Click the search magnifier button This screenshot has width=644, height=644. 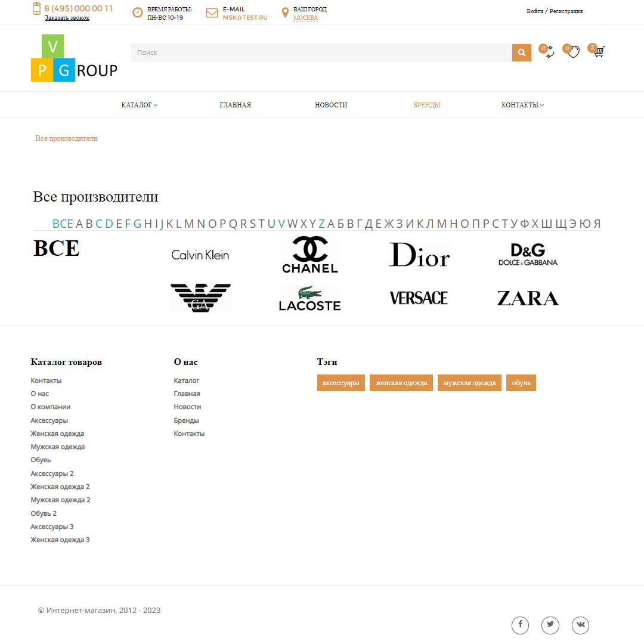pos(521,52)
